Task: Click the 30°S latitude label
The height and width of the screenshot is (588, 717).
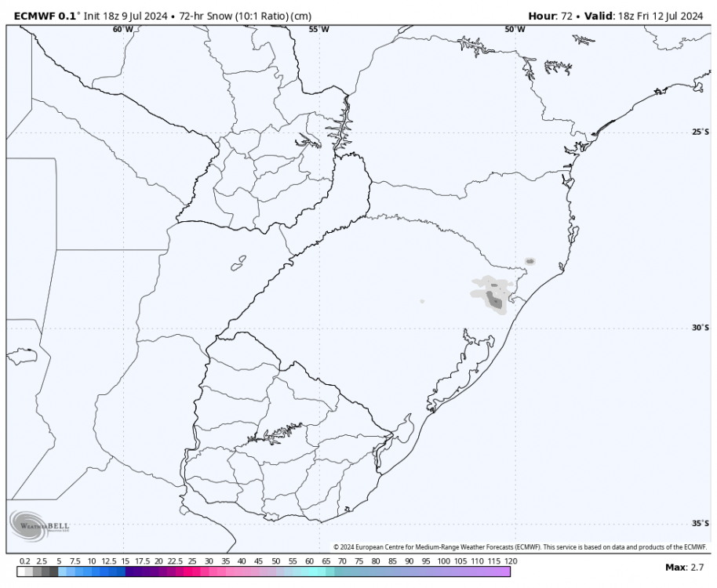Action: coord(700,328)
